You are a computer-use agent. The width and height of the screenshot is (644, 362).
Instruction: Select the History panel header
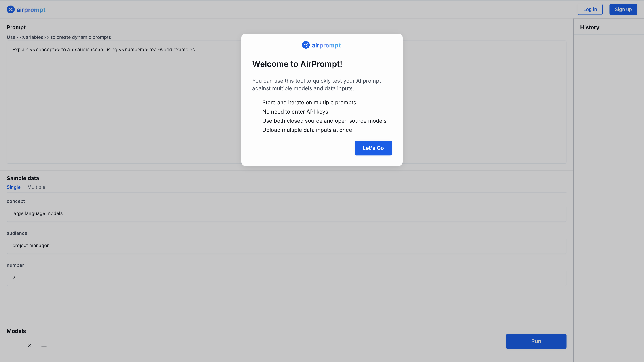589,27
